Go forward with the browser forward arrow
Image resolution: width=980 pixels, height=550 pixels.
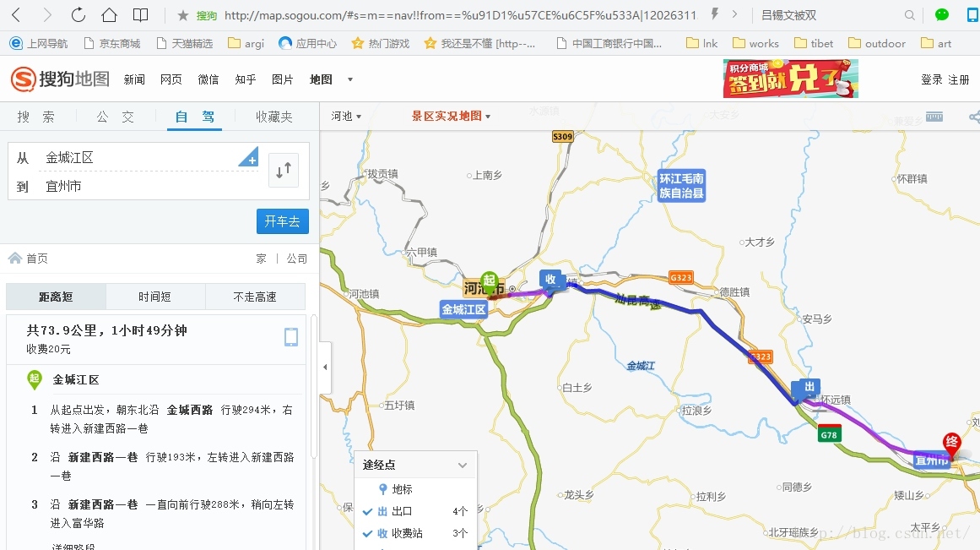click(47, 15)
